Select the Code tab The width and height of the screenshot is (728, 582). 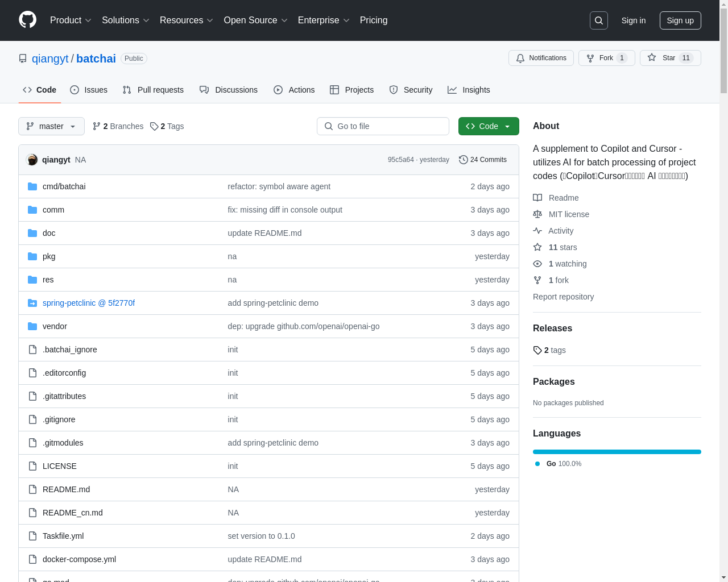39,90
